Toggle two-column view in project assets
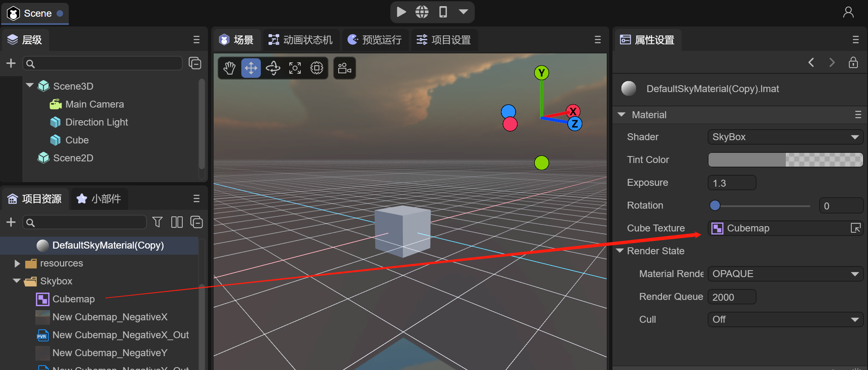The height and width of the screenshot is (370, 868). (x=177, y=222)
